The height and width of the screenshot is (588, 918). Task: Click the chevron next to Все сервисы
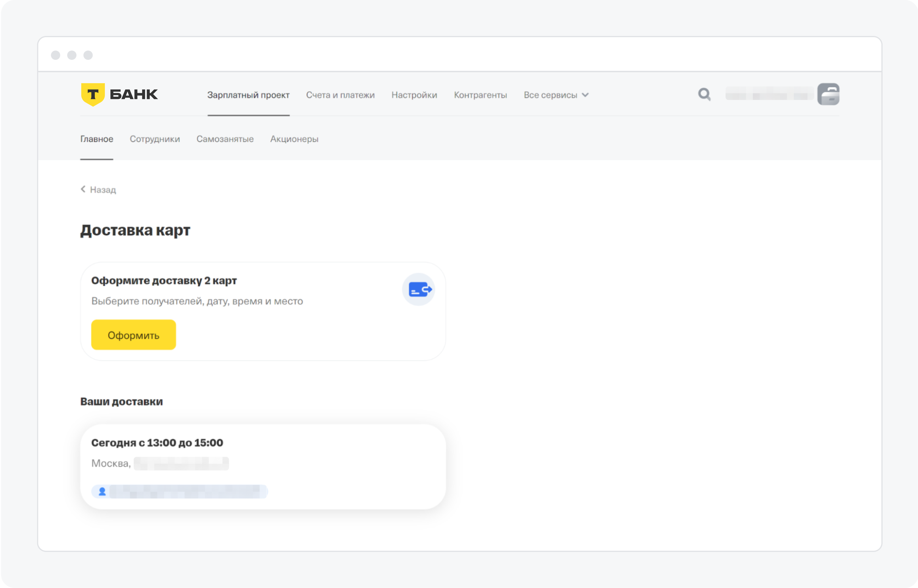(585, 95)
